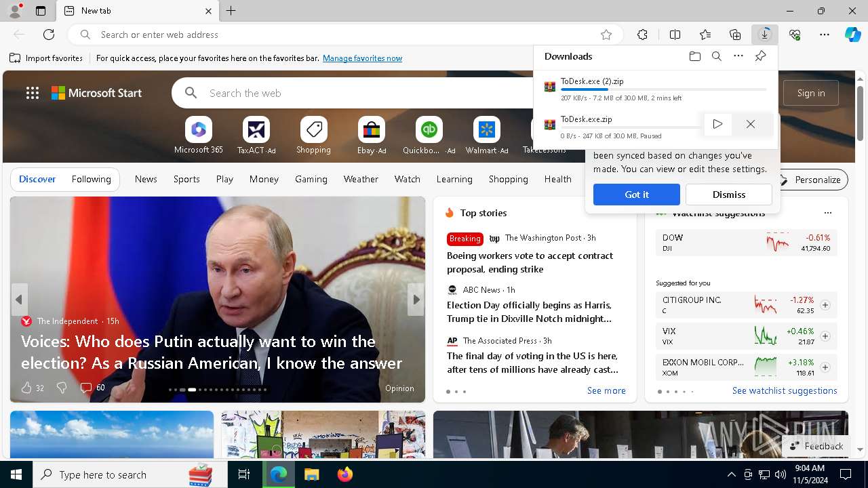Open the Weather category

coord(361,179)
